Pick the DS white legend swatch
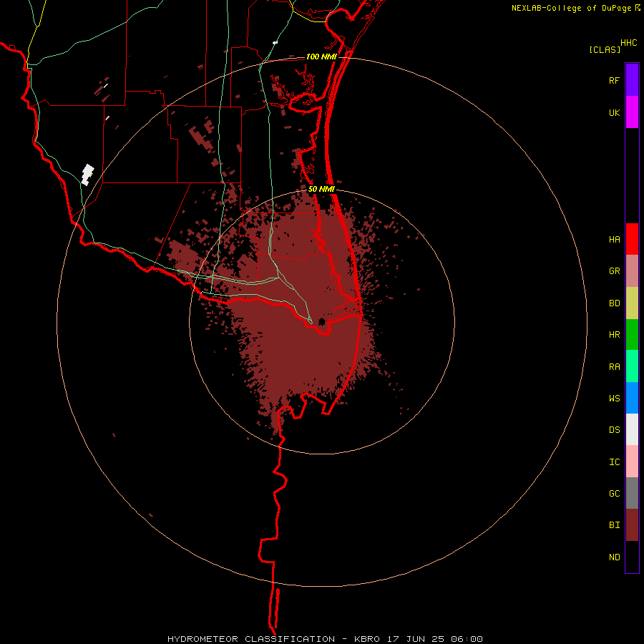 (x=632, y=429)
